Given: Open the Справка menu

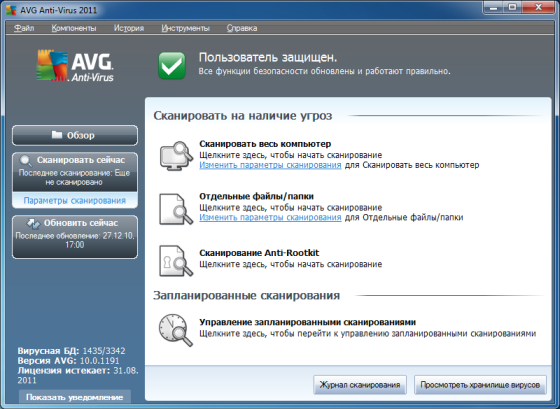Looking at the screenshot, I should click(x=242, y=28).
